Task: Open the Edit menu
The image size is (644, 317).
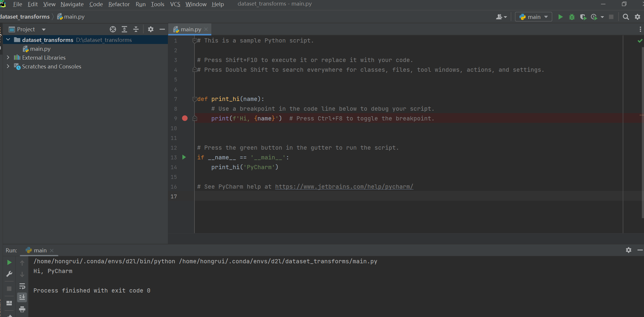Action: click(x=33, y=4)
